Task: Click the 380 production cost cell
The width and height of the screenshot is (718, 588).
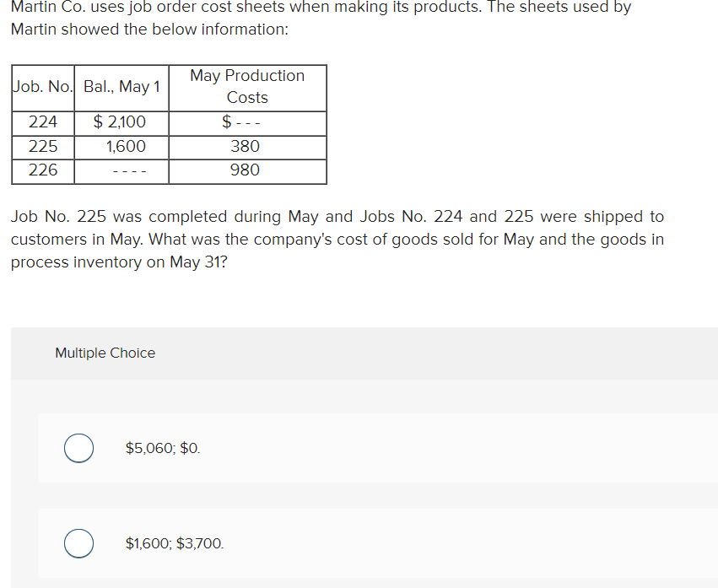Action: (246, 146)
